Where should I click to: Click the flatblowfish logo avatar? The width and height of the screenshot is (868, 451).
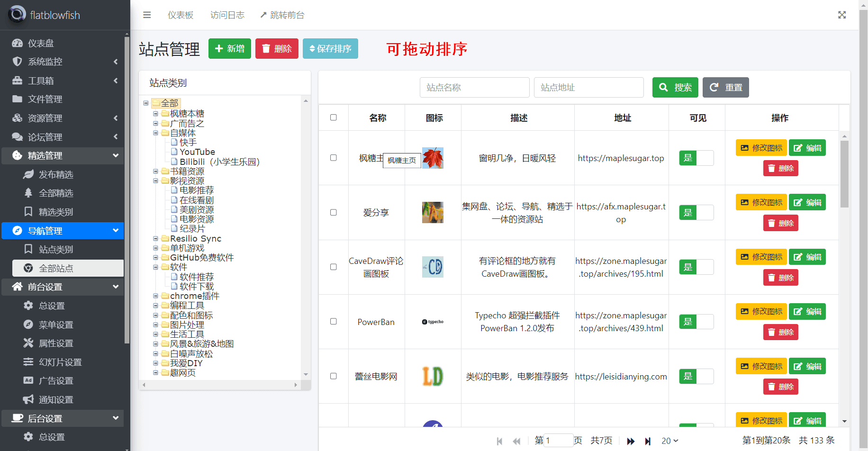[x=17, y=14]
